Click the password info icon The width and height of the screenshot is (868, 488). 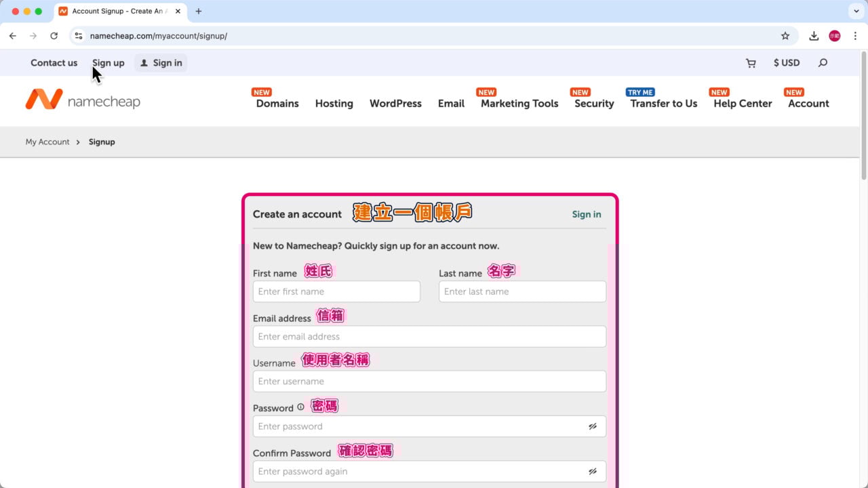point(300,407)
